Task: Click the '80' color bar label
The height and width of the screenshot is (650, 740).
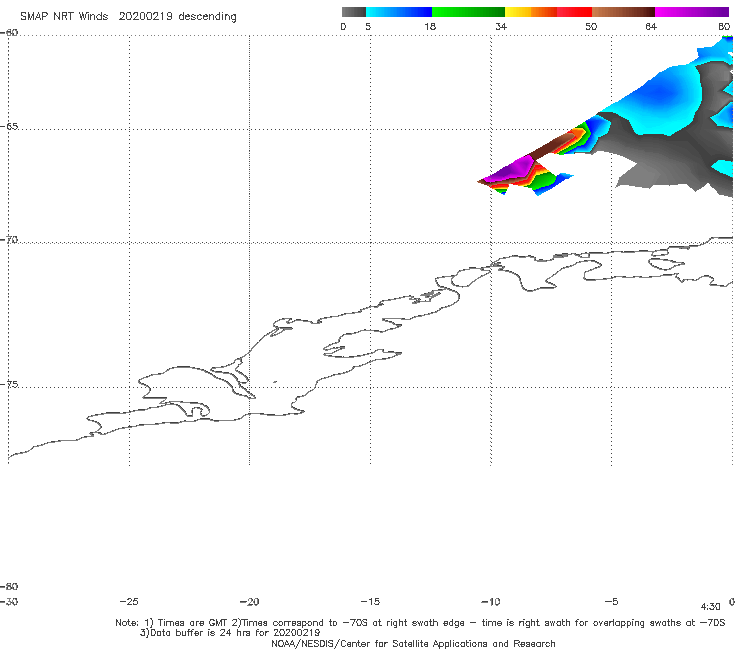Action: (x=724, y=26)
